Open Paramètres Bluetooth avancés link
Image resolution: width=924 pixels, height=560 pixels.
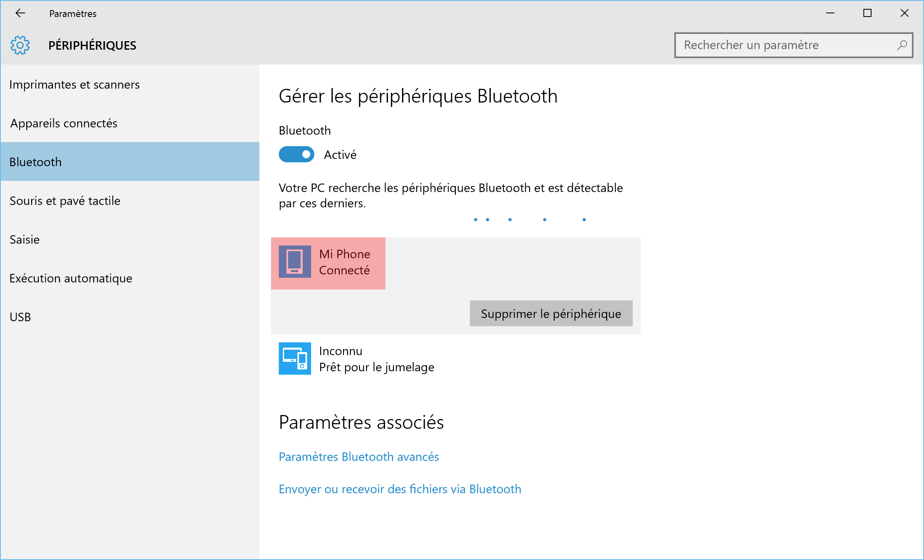click(x=359, y=457)
